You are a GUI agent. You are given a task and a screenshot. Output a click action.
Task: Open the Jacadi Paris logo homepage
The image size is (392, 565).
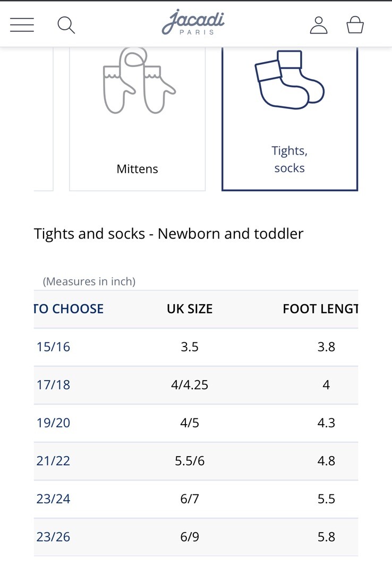click(193, 23)
